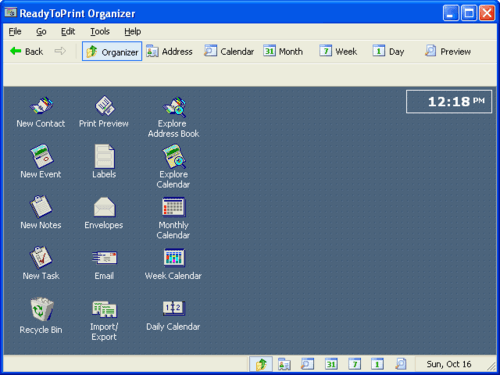Show the Month view from toolbar
Viewport: 500px width, 375px height.
tap(283, 51)
